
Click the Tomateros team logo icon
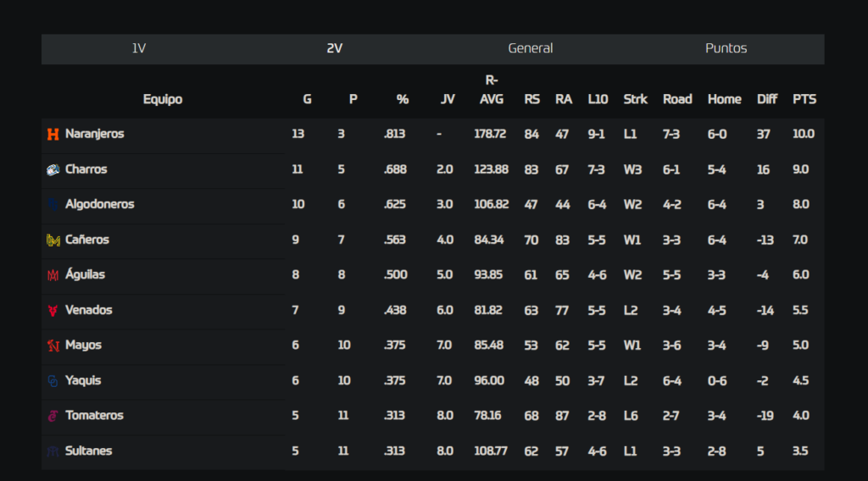tap(53, 416)
